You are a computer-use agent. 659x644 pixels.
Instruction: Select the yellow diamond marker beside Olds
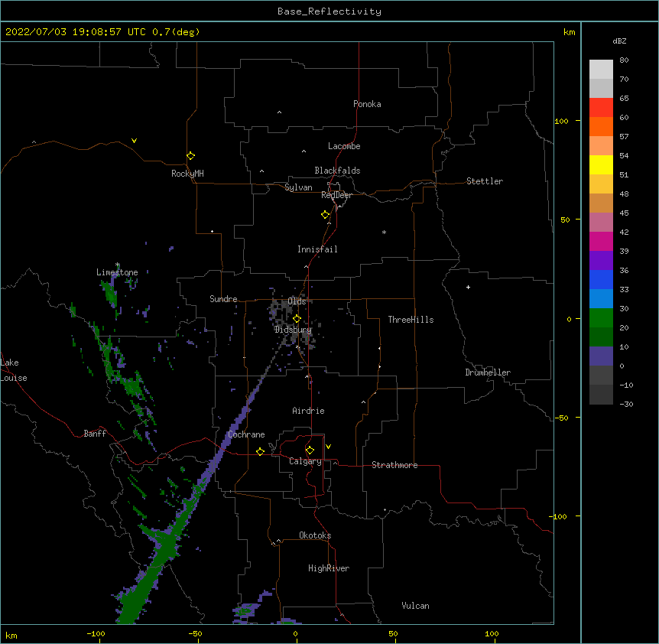tap(297, 319)
